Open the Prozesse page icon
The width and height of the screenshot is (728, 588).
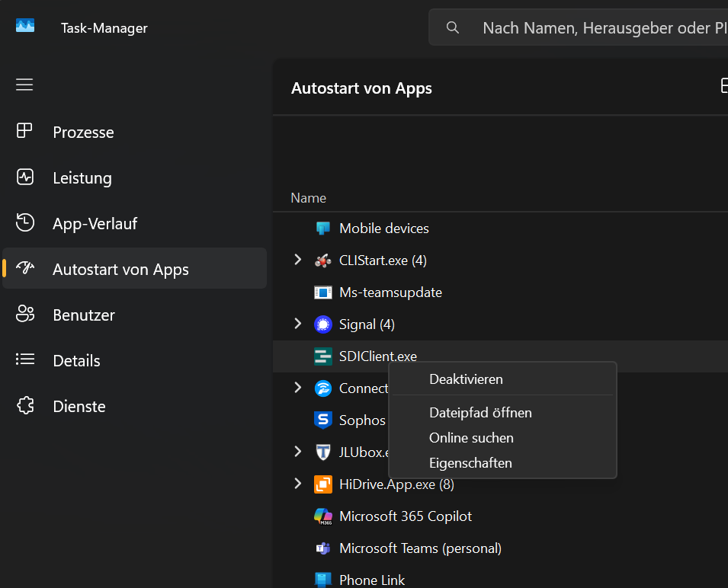click(x=25, y=132)
